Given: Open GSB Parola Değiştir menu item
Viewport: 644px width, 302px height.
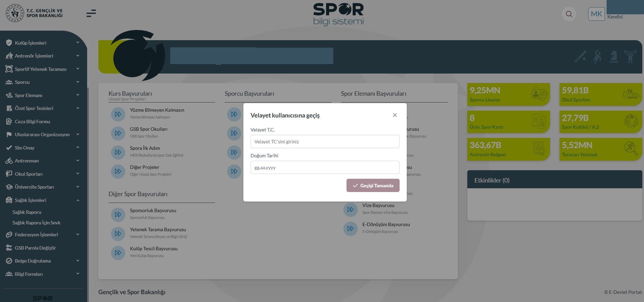Looking at the screenshot, I should tap(35, 248).
